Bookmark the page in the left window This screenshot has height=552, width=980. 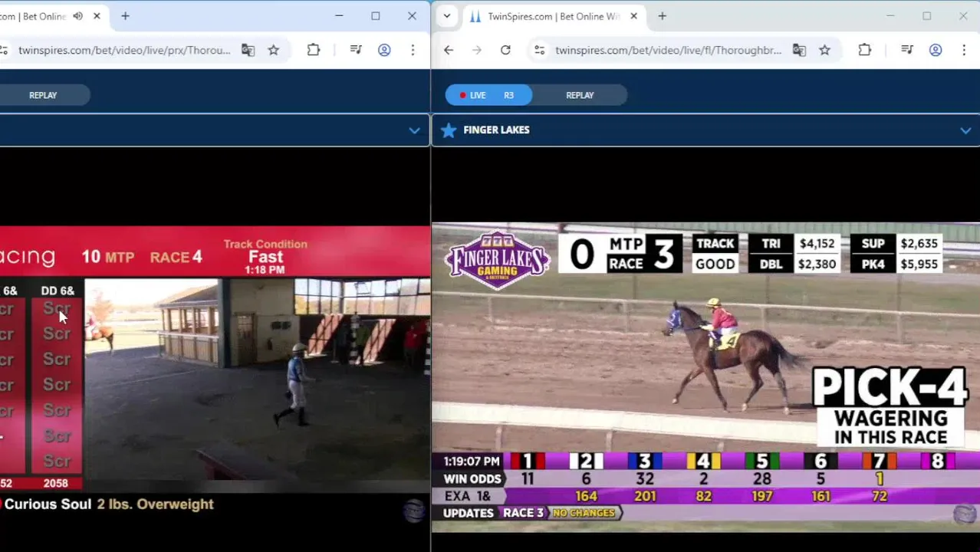click(x=274, y=50)
